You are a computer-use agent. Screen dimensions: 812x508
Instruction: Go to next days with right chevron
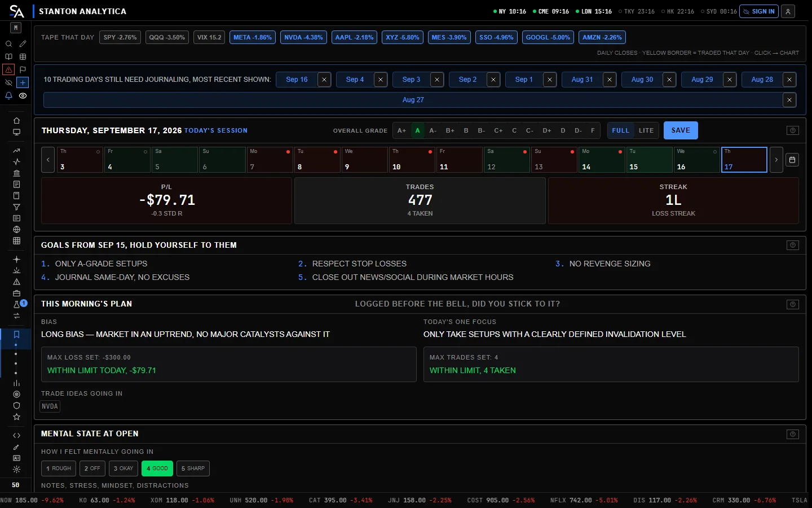coord(776,160)
